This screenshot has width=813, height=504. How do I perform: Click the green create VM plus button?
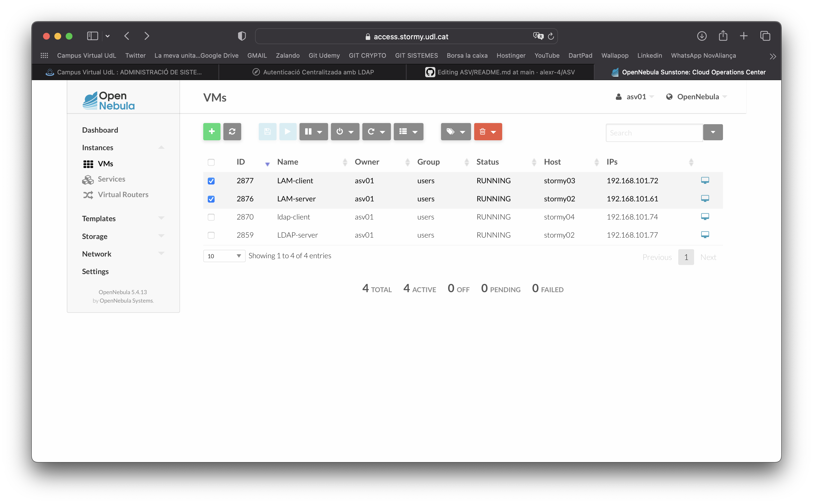click(211, 132)
